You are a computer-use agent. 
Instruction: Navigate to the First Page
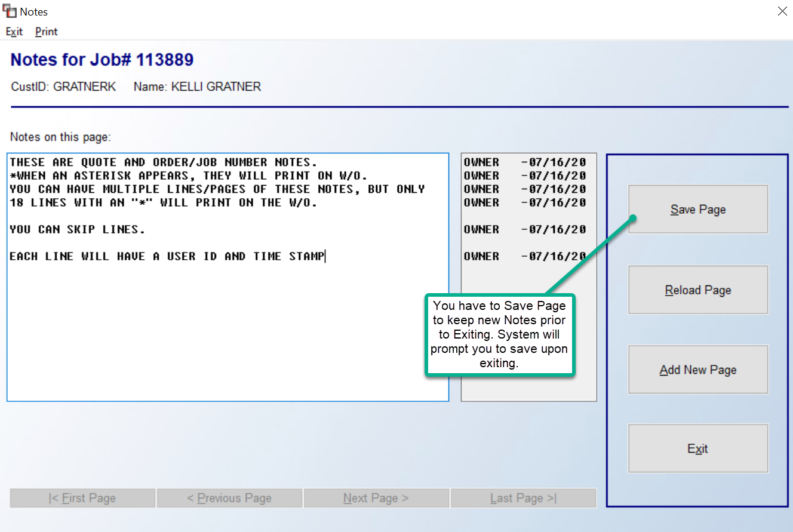tap(82, 497)
